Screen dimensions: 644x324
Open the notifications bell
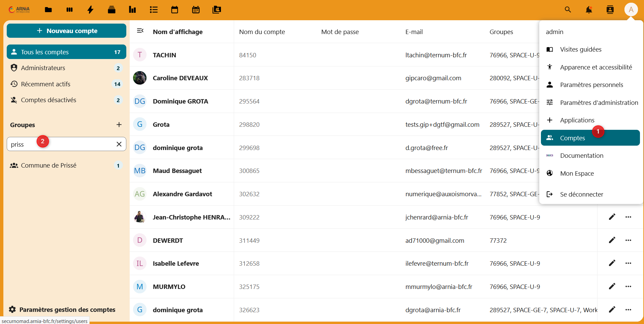click(589, 10)
